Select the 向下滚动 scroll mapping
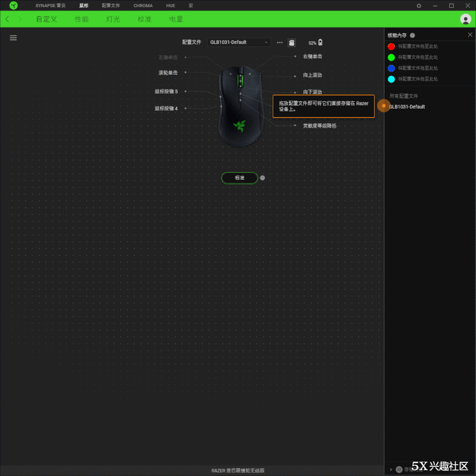Viewport: 476px width, 476px height. point(313,92)
